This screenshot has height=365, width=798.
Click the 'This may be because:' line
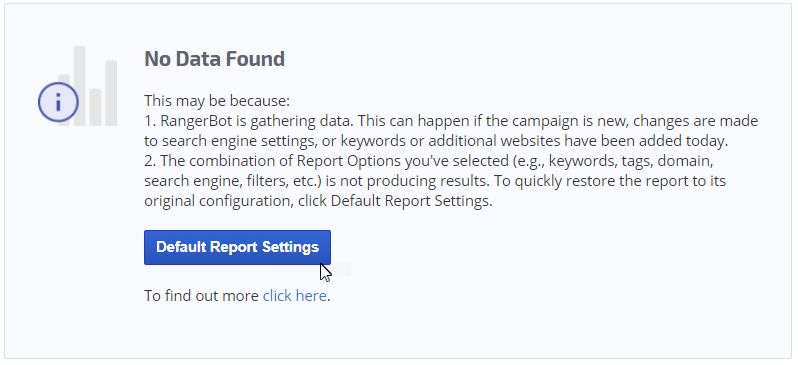point(217,101)
